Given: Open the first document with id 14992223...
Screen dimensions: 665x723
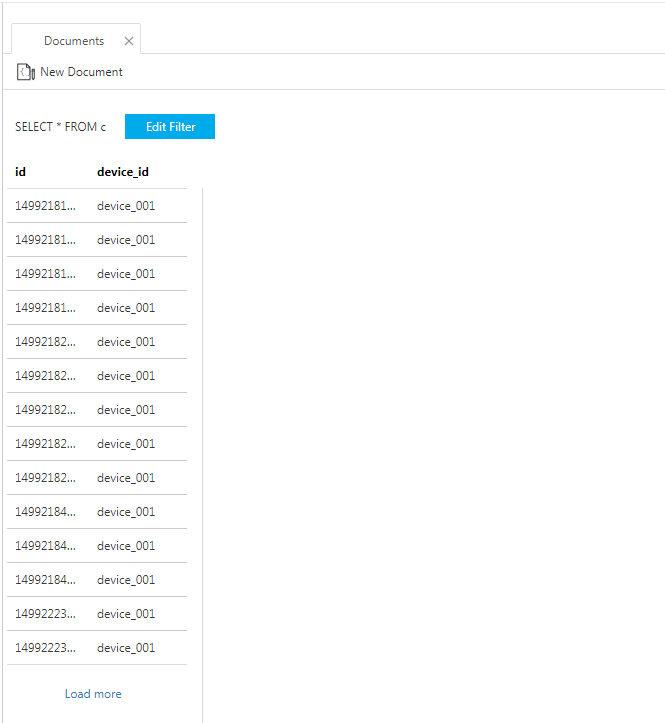Looking at the screenshot, I should pos(97,614).
